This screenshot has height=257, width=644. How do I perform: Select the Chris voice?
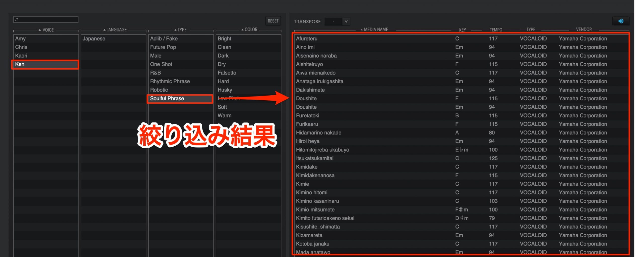point(46,47)
